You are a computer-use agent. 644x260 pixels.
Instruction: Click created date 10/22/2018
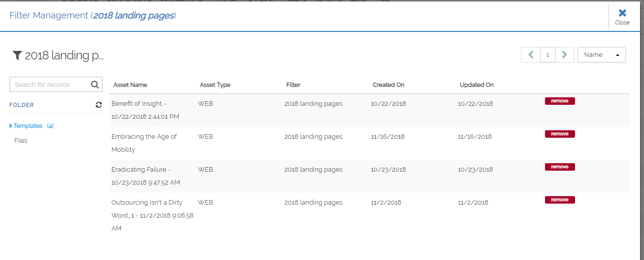(388, 104)
